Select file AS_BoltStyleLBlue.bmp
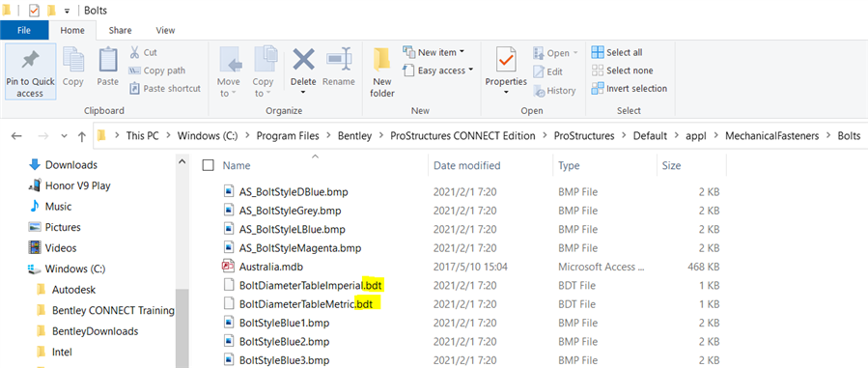The height and width of the screenshot is (368, 868). (x=293, y=229)
